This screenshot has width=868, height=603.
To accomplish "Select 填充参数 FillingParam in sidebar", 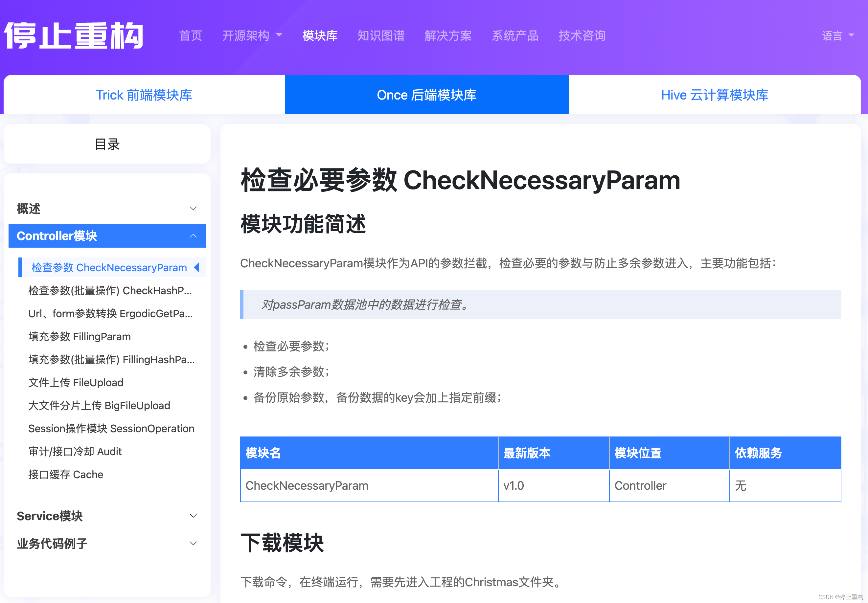I will point(80,336).
